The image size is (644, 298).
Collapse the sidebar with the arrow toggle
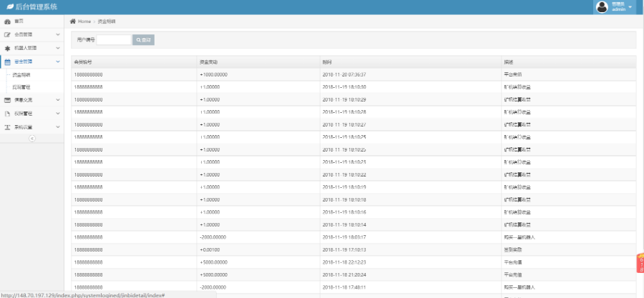click(31, 139)
